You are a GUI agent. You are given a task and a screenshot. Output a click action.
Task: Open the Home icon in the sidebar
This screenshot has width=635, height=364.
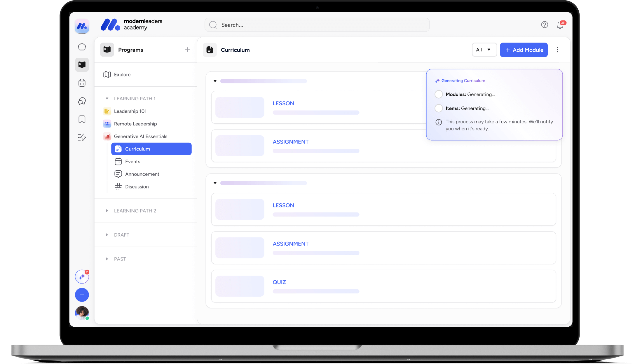[82, 47]
